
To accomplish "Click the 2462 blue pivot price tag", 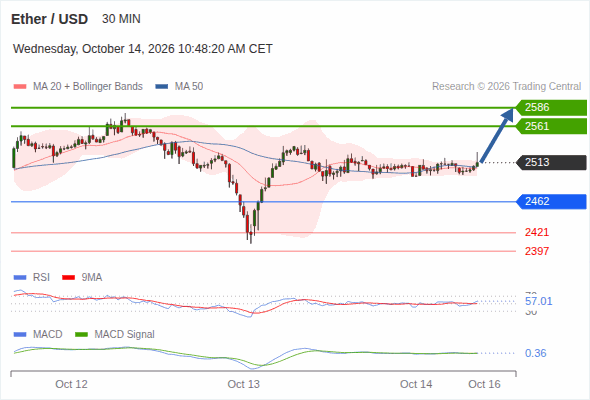I will coord(551,202).
